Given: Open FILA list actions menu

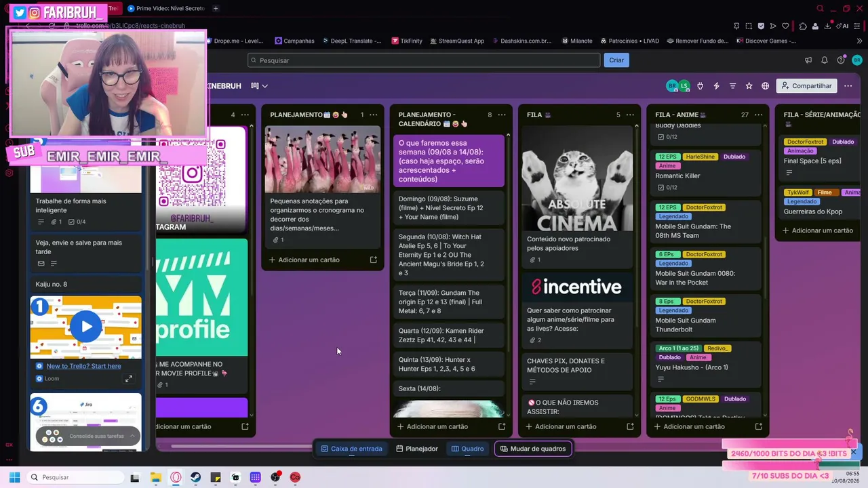Looking at the screenshot, I should [x=630, y=115].
